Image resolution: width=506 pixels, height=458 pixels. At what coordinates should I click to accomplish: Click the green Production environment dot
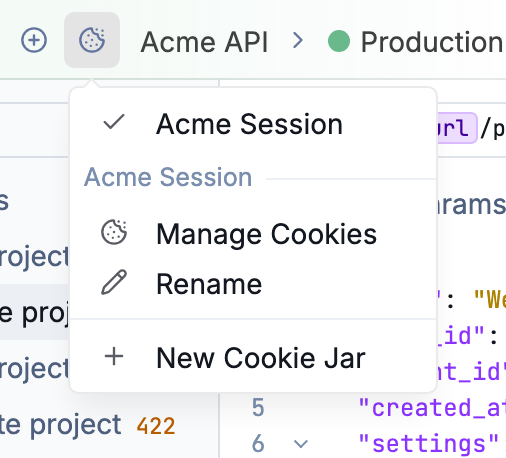[339, 41]
